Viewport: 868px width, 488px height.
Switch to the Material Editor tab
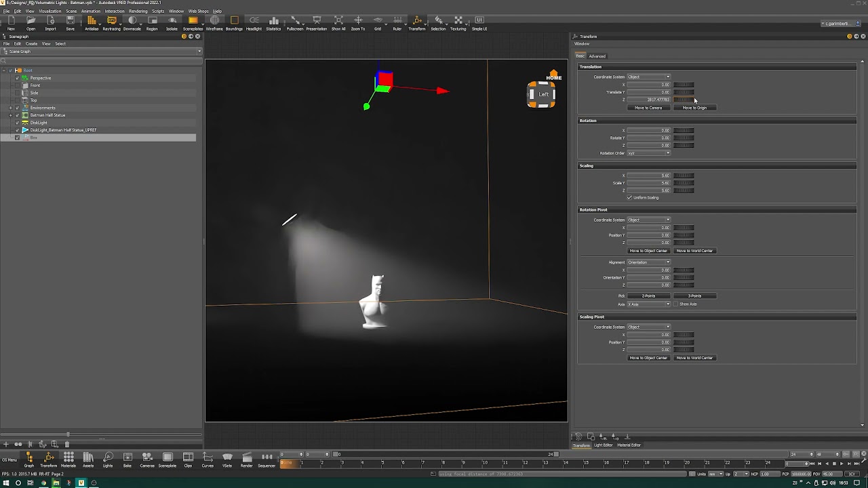pyautogui.click(x=629, y=445)
